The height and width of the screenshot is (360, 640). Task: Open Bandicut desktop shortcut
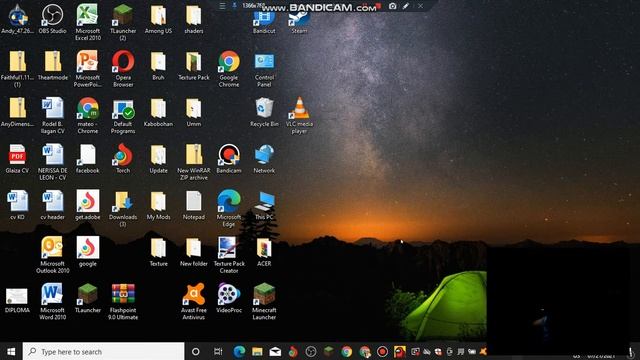(264, 22)
